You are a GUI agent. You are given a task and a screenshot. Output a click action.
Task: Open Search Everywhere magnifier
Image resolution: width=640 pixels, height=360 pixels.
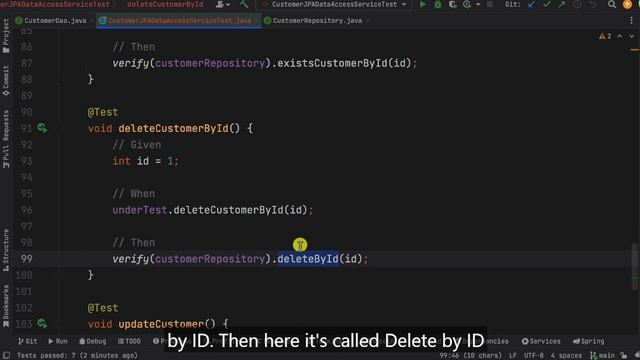click(x=612, y=4)
